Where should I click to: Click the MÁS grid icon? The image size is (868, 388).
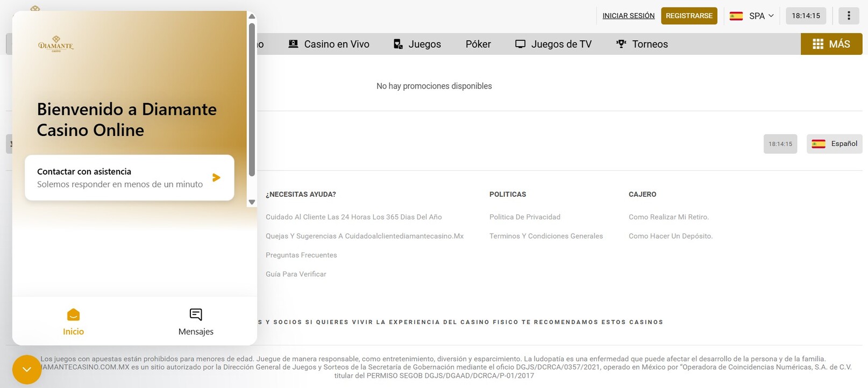tap(818, 44)
